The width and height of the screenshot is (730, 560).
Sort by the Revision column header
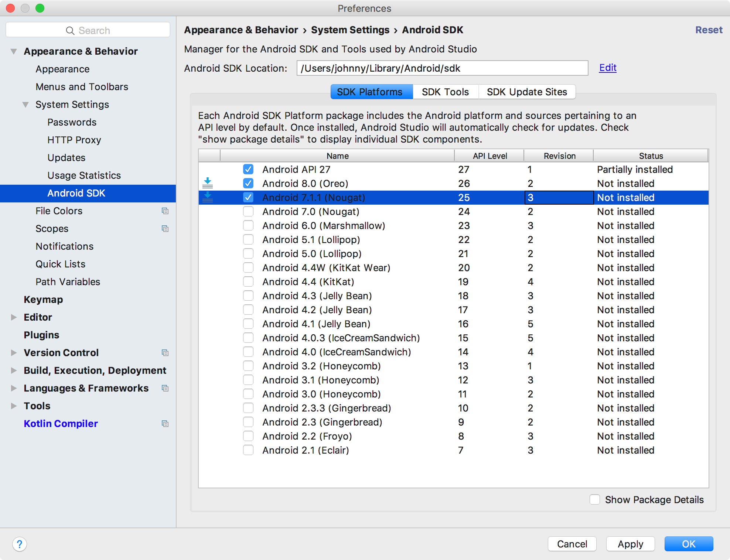(559, 156)
